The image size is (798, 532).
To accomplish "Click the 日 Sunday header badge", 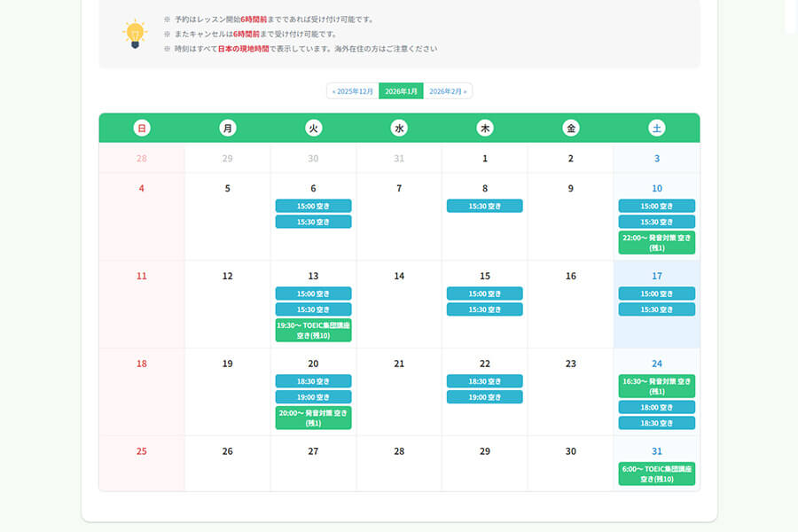I will [142, 129].
